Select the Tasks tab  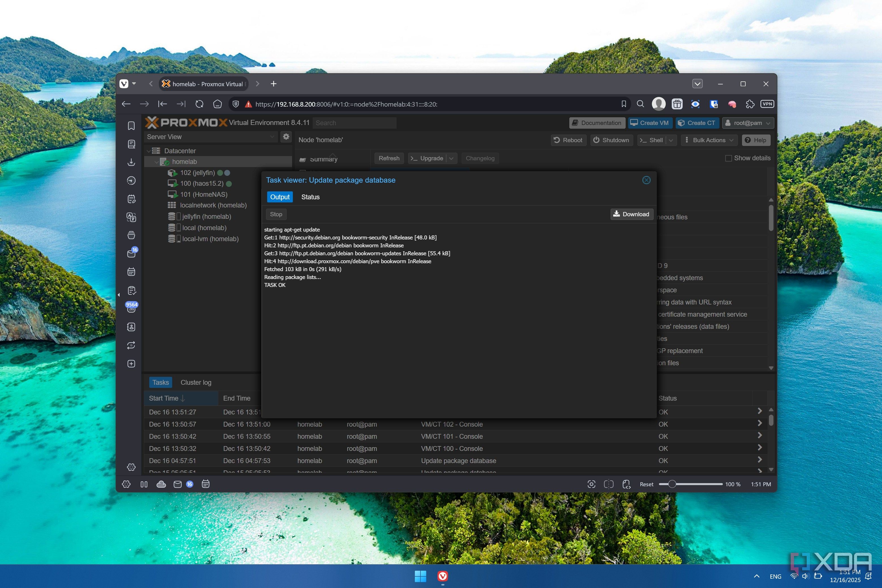coord(161,382)
